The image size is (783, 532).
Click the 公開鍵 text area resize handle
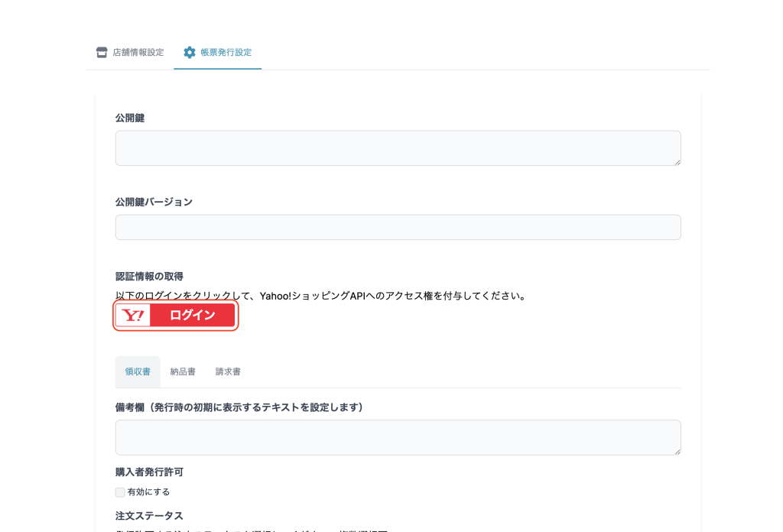[x=677, y=161]
